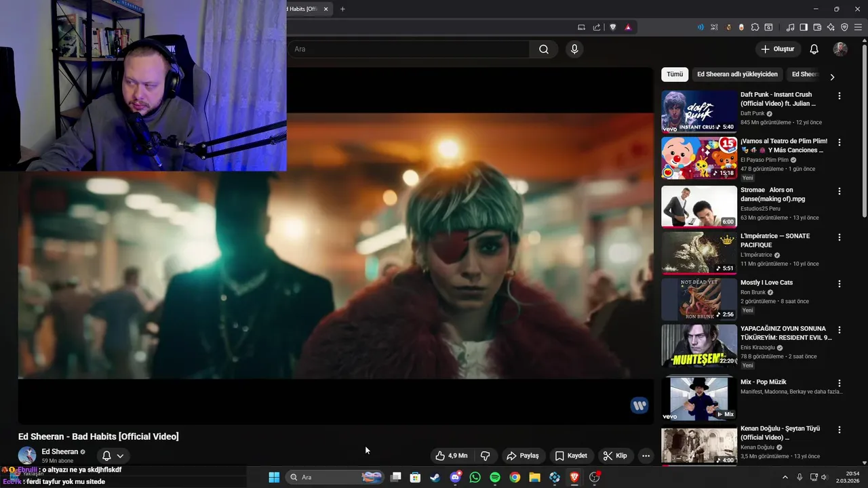
Task: Select 'Ed Sheeran adlı yükleyiciden' filter chip
Action: (737, 75)
